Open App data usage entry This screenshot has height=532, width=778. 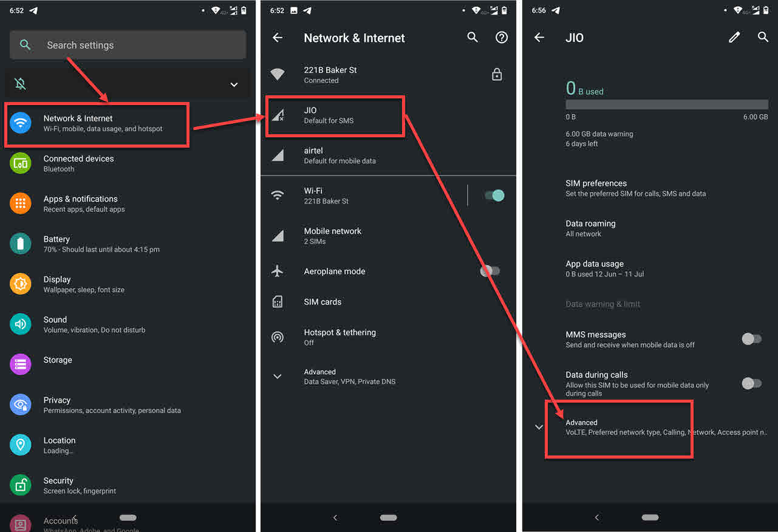click(x=650, y=268)
